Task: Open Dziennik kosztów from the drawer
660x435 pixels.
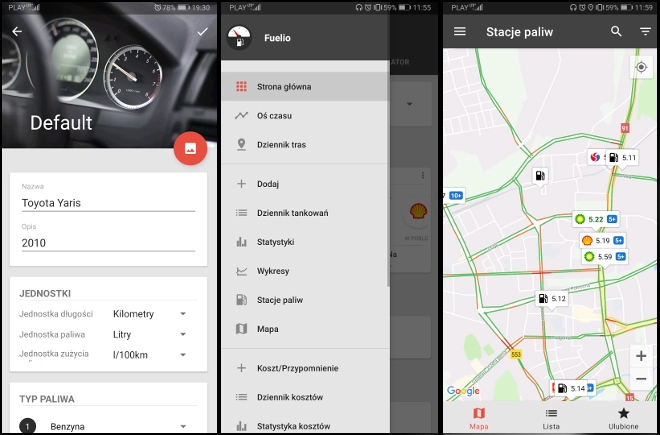Action: coord(305,397)
